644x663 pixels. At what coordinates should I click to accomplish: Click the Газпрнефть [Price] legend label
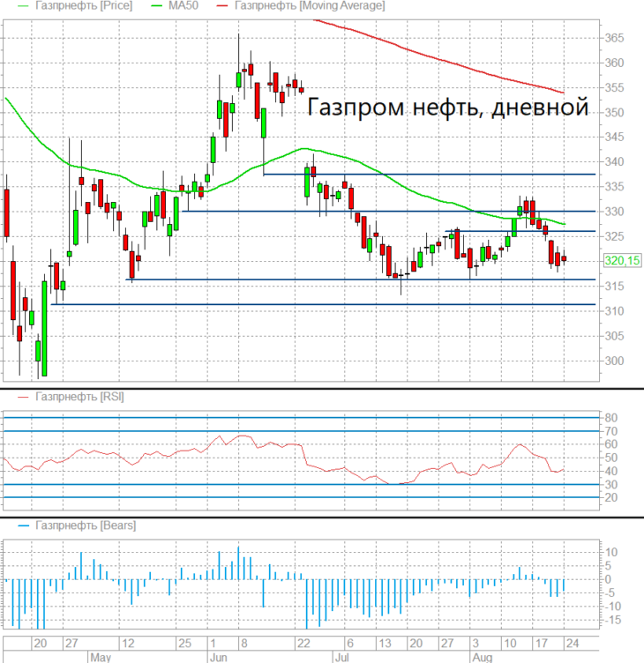coord(83,6)
